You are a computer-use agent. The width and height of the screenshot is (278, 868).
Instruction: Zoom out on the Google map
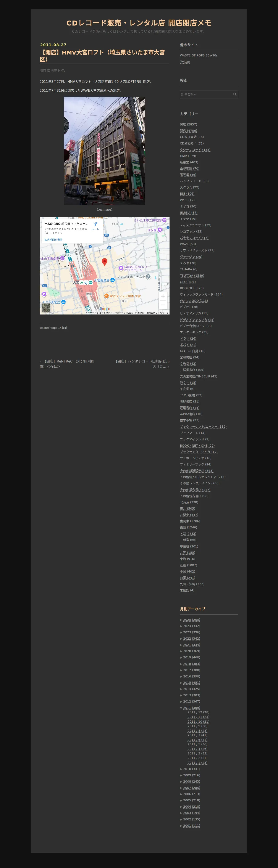coord(163,305)
